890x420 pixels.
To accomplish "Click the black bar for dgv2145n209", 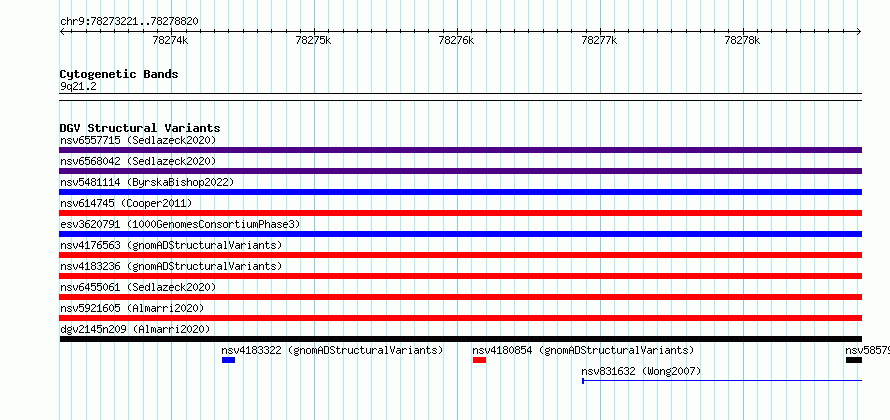I will pos(460,339).
